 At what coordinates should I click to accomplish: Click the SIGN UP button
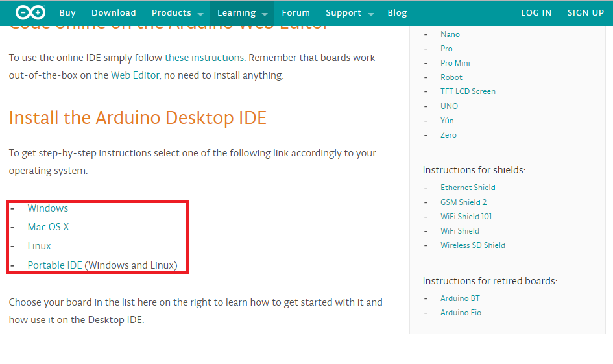[x=586, y=12]
